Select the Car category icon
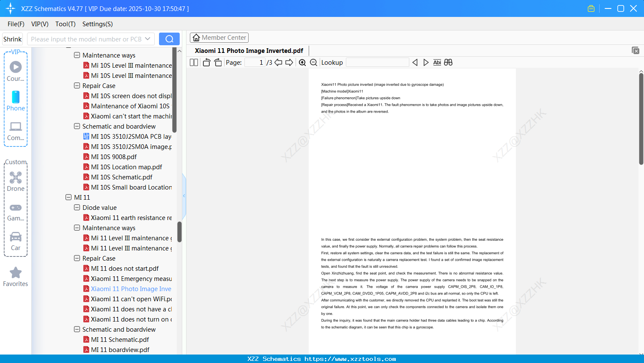Viewport: 644px width, 363px height. tap(16, 236)
